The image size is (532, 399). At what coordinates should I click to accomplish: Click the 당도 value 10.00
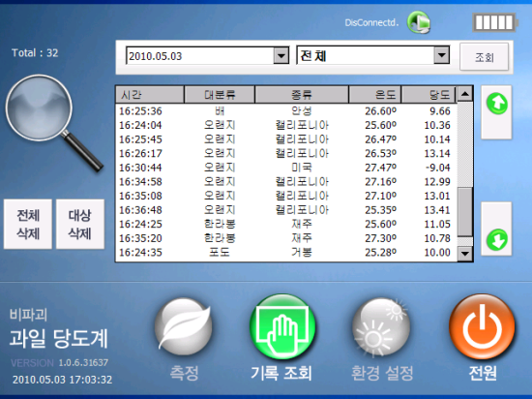coord(437,253)
